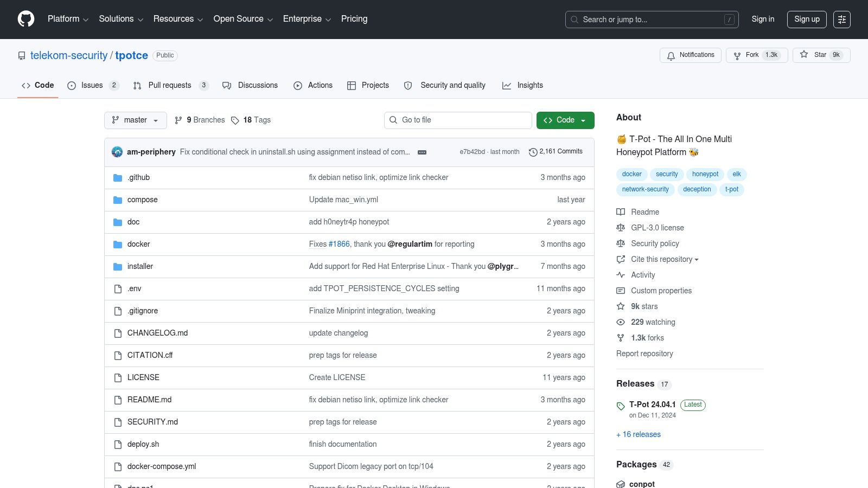Open the Actions tab

pos(313,86)
